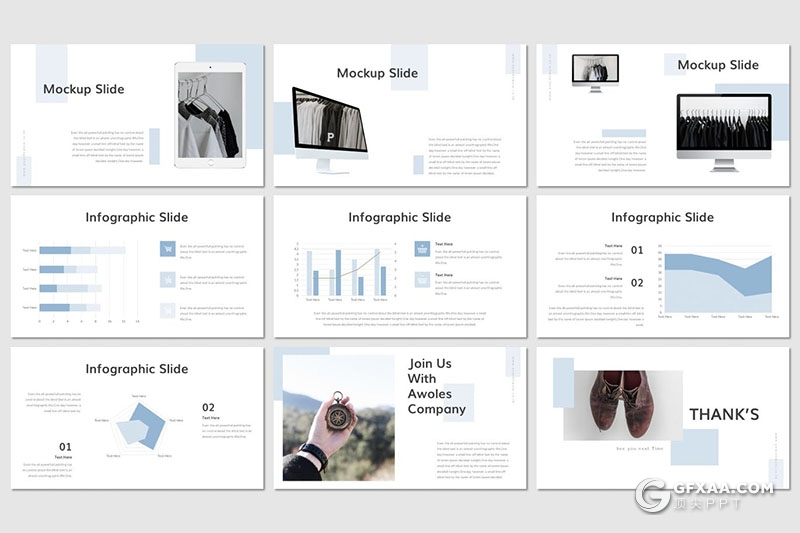The width and height of the screenshot is (800, 533).
Task: Click the light basket icon beside the column chart
Action: [x=421, y=280]
